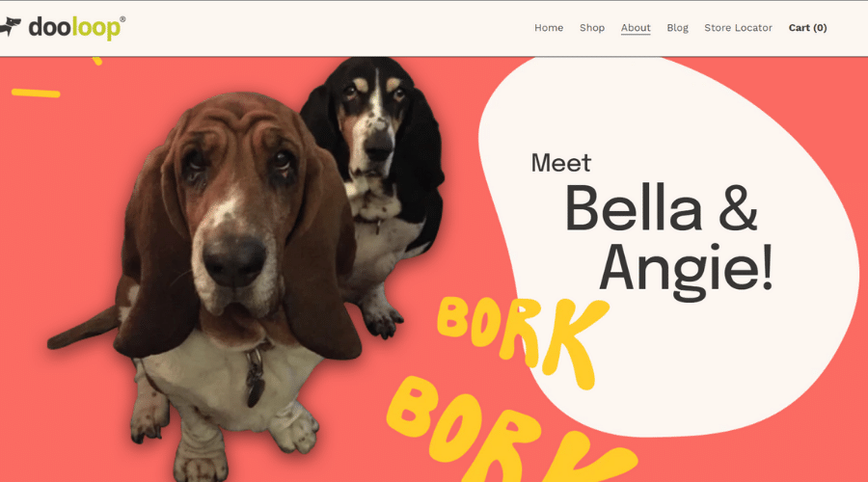The image size is (868, 482).
Task: Select the About navigation item
Action: (x=636, y=28)
